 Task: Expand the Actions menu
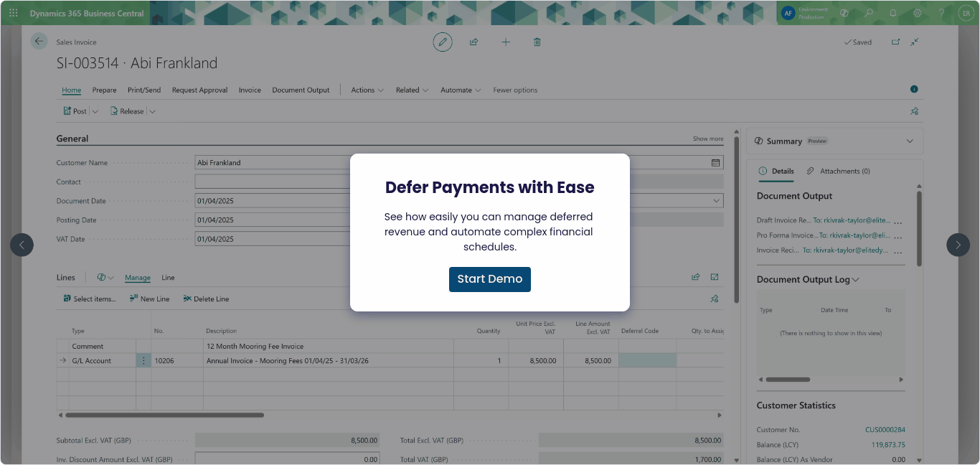(367, 90)
